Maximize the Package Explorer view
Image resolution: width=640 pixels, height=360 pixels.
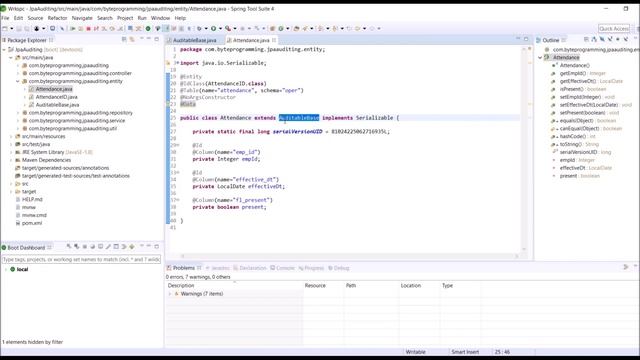[157, 39]
